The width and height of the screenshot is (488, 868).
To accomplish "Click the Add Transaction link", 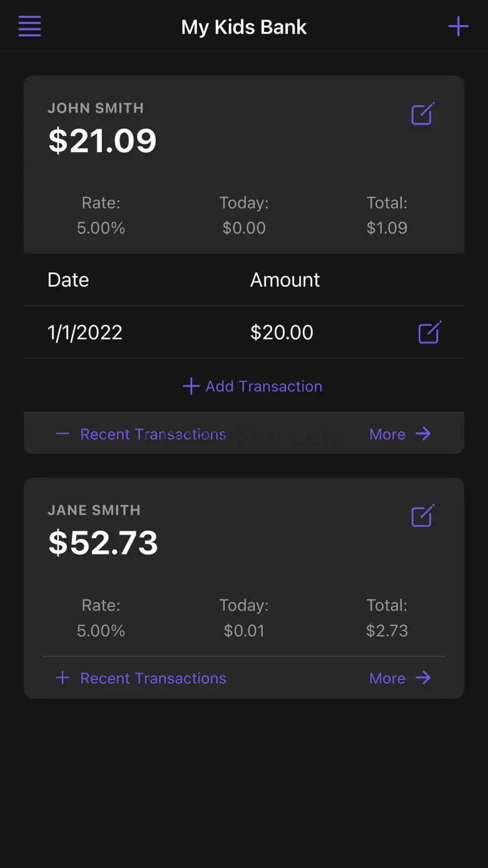I will click(x=263, y=386).
